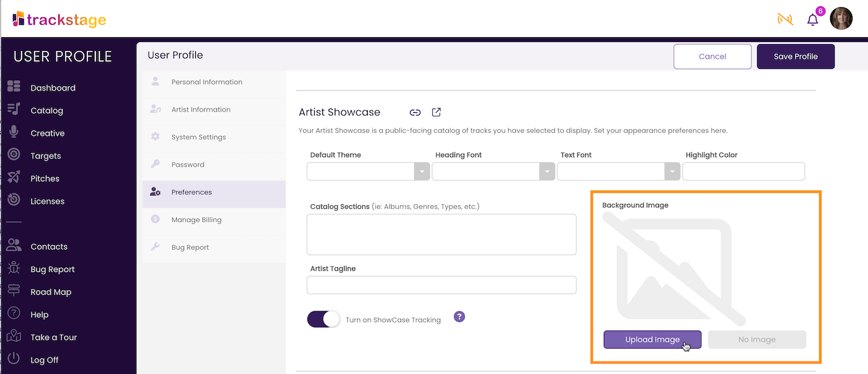
Task: Click the Road Map signpost icon
Action: click(14, 291)
